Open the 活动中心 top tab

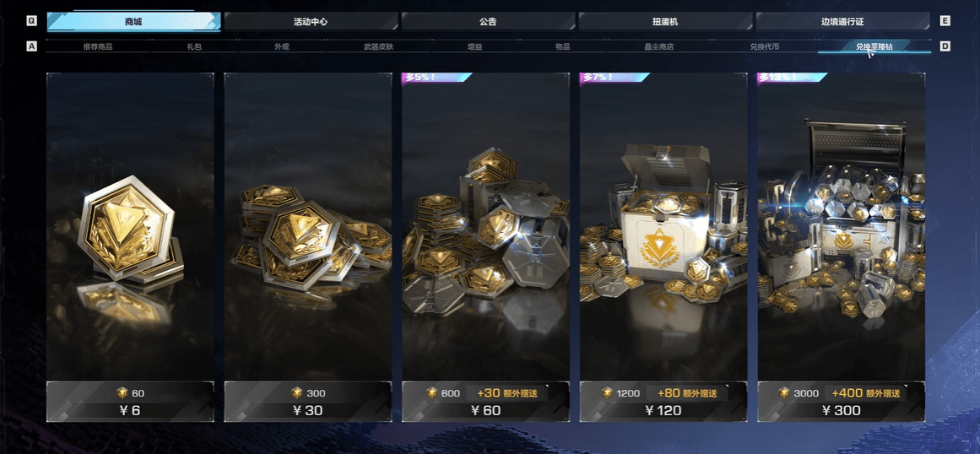click(x=311, y=21)
